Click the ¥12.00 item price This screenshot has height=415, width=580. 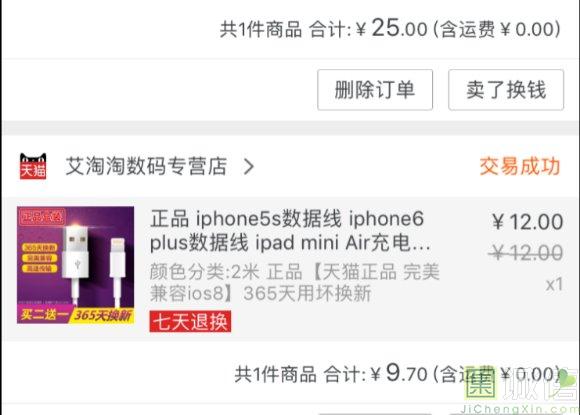[x=528, y=222]
